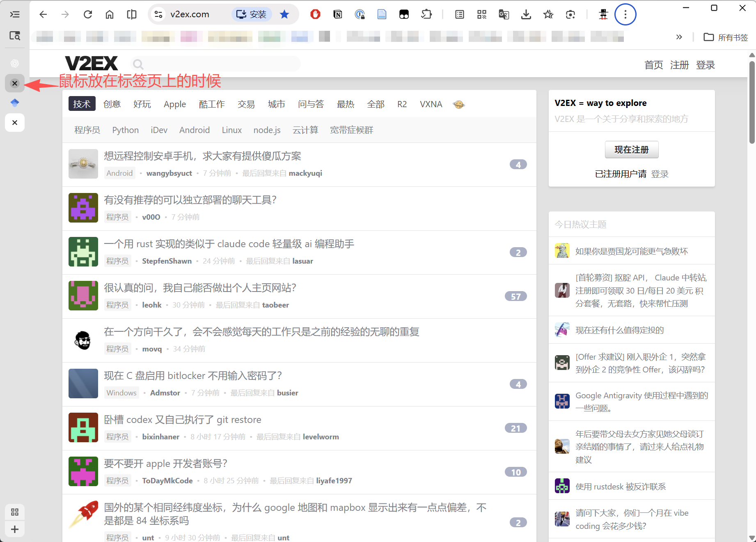Click the 现在注册 button
This screenshot has width=756, height=542.
[631, 150]
